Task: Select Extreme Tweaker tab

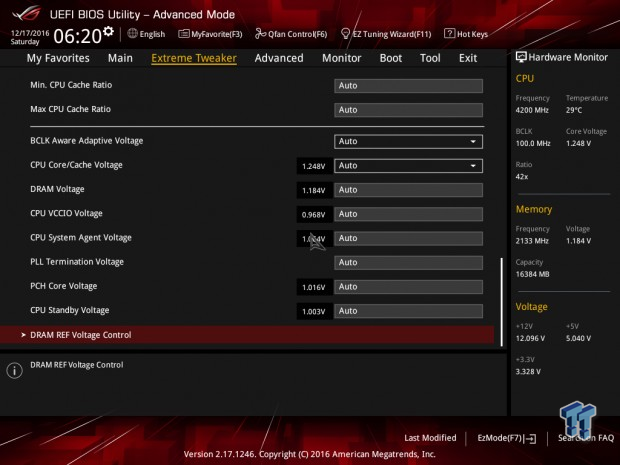Action: point(194,58)
